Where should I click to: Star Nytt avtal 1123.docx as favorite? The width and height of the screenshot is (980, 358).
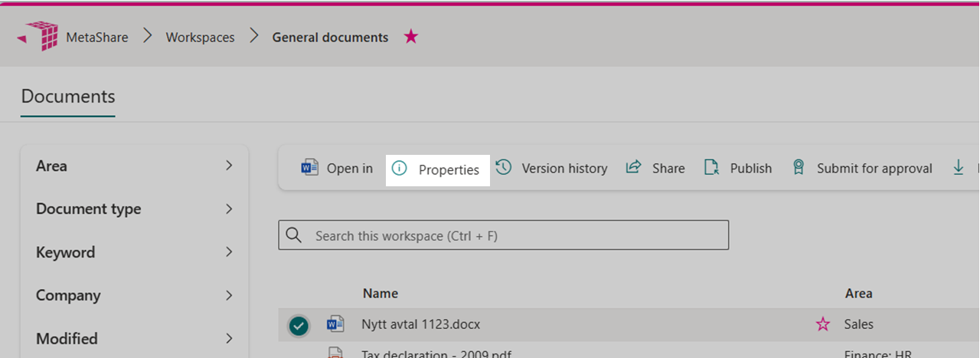click(x=823, y=325)
